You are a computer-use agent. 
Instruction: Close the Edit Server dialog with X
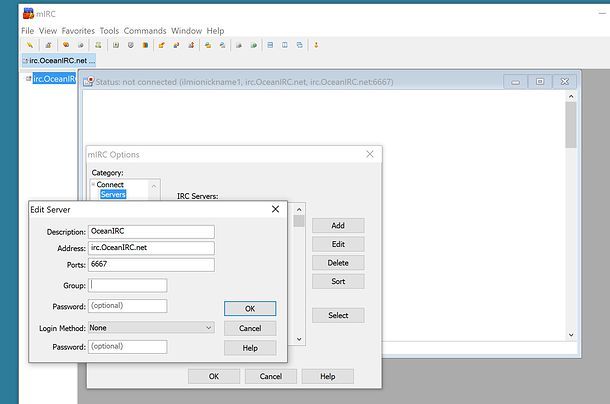pos(275,209)
